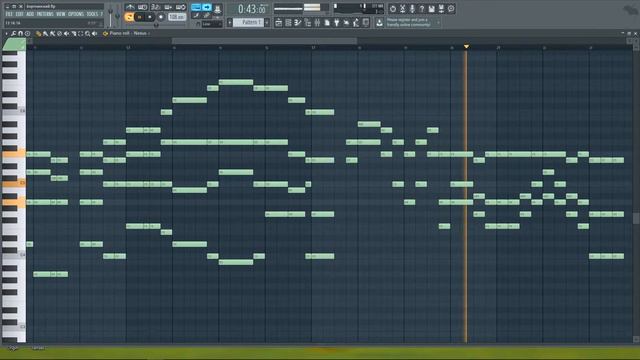This screenshot has width=640, height=360.
Task: Open the FILE menu
Action: (x=9, y=14)
